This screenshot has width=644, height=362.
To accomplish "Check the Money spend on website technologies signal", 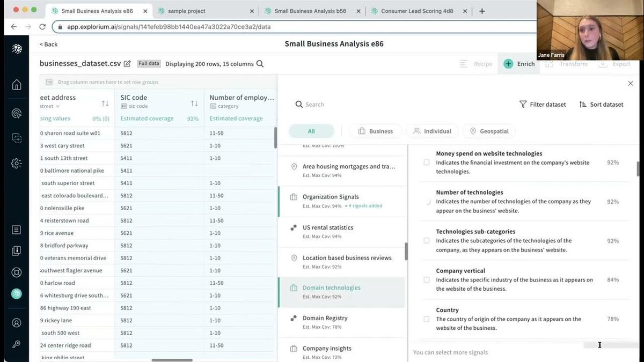I will (x=427, y=162).
